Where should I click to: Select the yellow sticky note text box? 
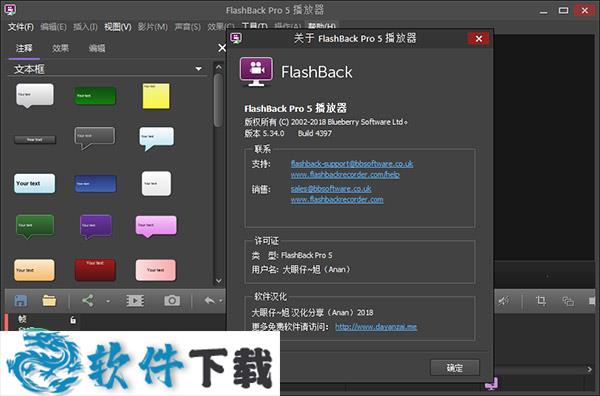click(156, 96)
